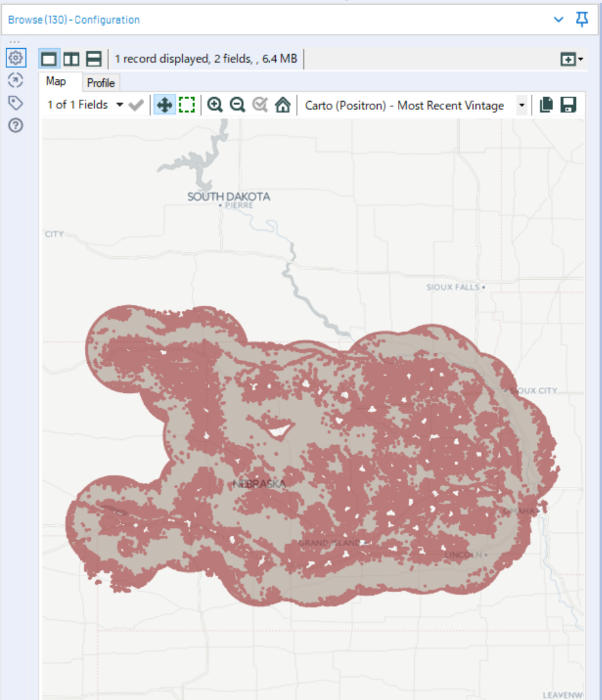Pin the Configuration window

pos(582,20)
